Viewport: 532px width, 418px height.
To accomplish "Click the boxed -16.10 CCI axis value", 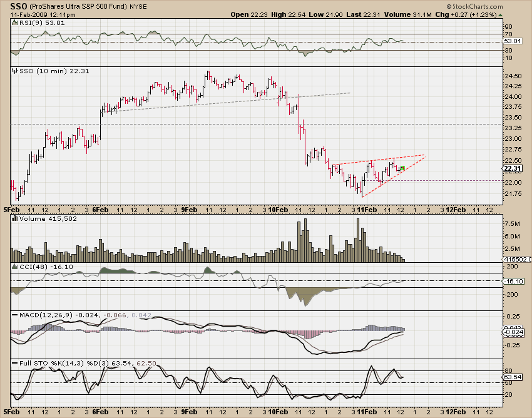I will [514, 281].
